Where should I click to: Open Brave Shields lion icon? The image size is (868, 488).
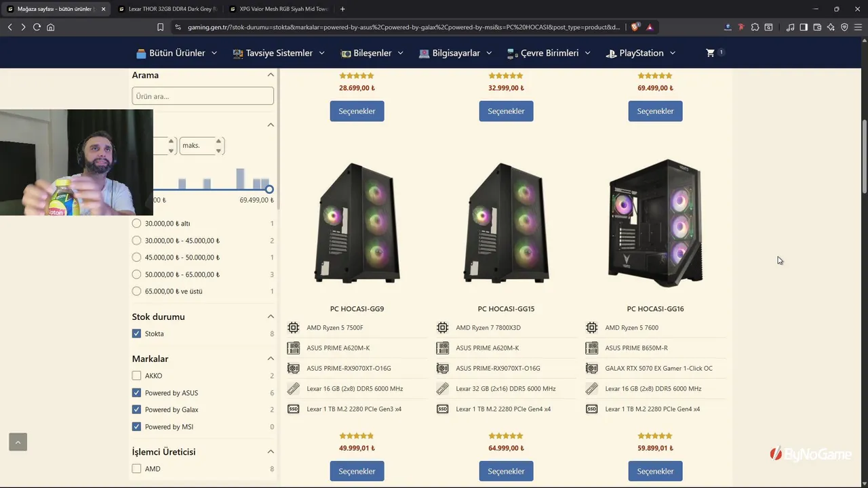pos(635,27)
